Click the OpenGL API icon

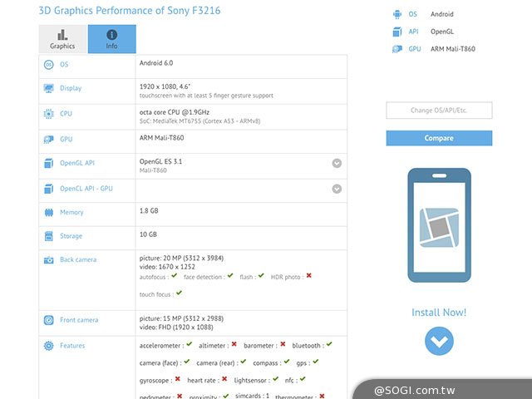pos(48,163)
